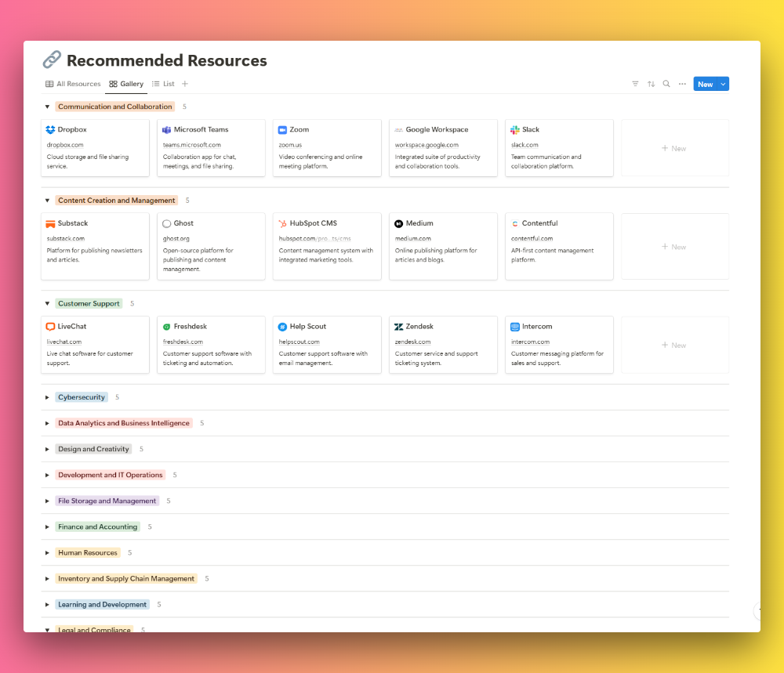The height and width of the screenshot is (673, 784).
Task: Click the Zoom logo icon
Action: (x=282, y=129)
